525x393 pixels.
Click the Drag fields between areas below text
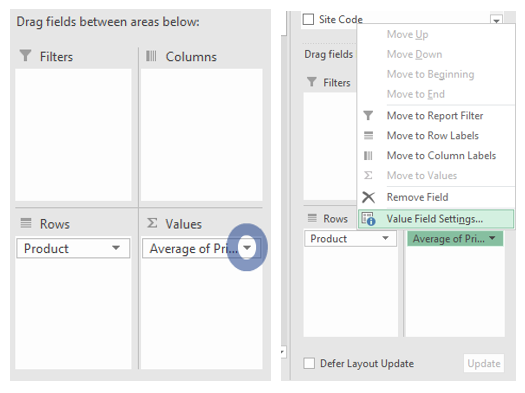click(108, 22)
